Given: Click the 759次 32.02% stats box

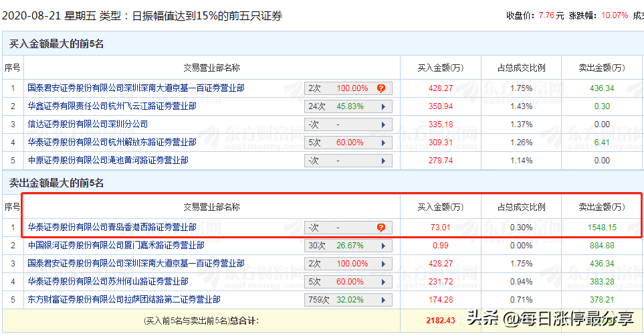Looking at the screenshot, I should [348, 301].
